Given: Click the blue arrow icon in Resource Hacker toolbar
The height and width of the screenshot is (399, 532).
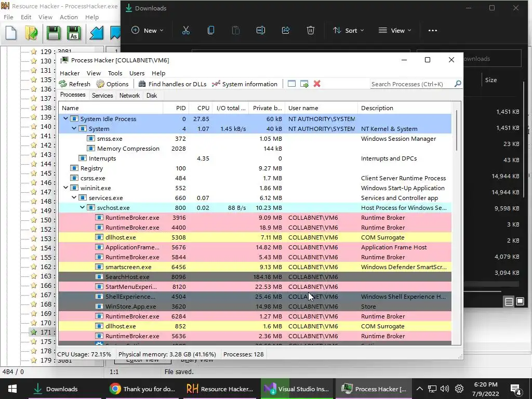Looking at the screenshot, I should [x=96, y=33].
